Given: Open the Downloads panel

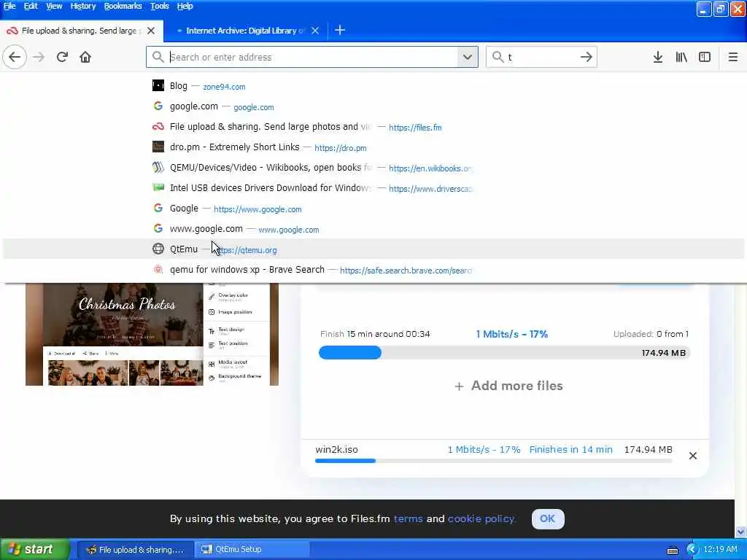Looking at the screenshot, I should [658, 57].
